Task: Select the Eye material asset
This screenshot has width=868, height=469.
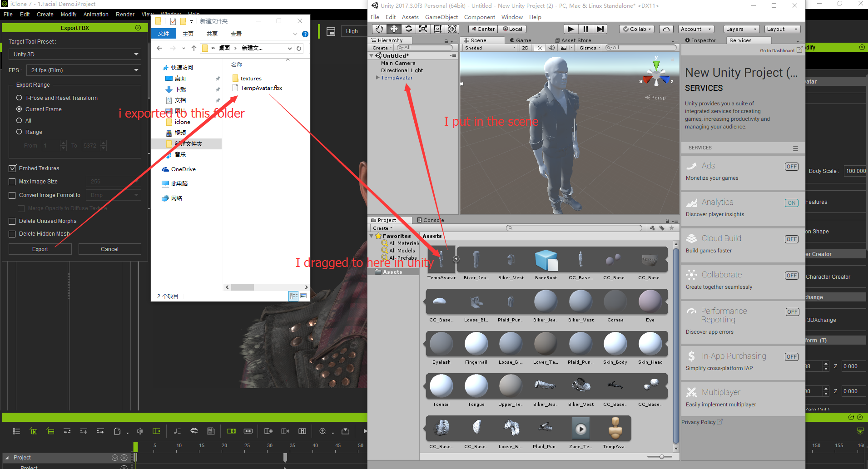Action: click(x=650, y=302)
